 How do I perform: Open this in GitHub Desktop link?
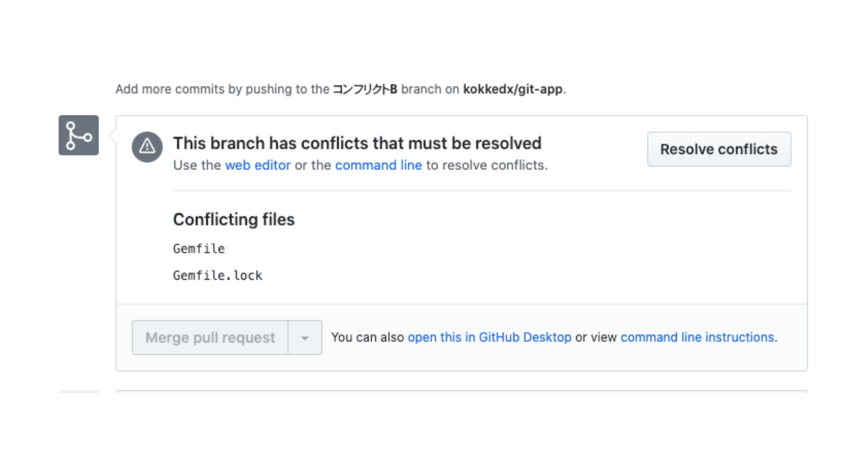tap(489, 337)
